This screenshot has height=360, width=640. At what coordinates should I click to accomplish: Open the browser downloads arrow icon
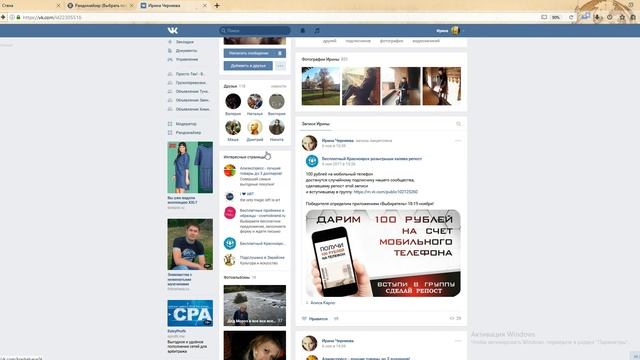pyautogui.click(x=597, y=18)
